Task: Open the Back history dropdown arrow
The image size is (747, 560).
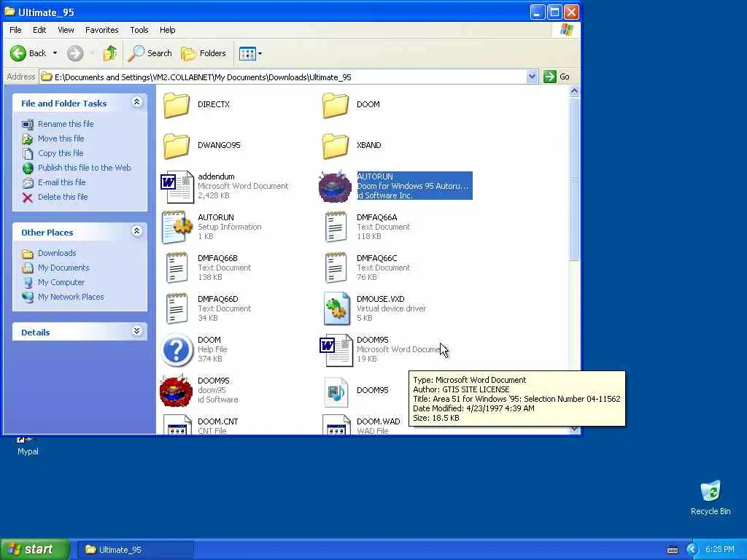Action: tap(55, 53)
